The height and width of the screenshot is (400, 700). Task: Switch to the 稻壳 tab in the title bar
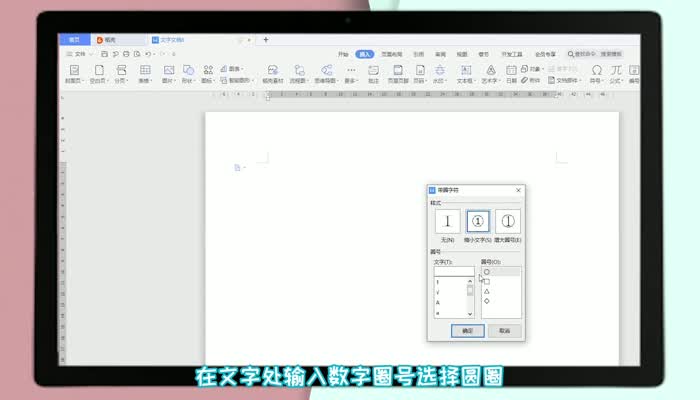(118, 40)
